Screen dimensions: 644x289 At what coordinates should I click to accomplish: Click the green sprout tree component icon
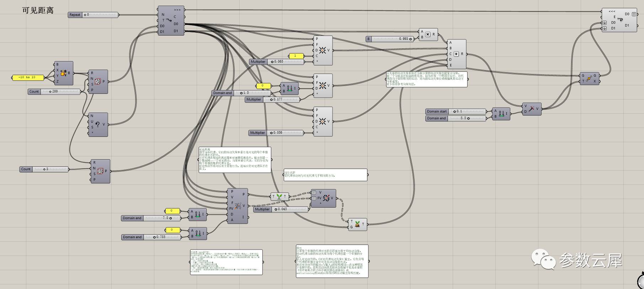(x=280, y=196)
